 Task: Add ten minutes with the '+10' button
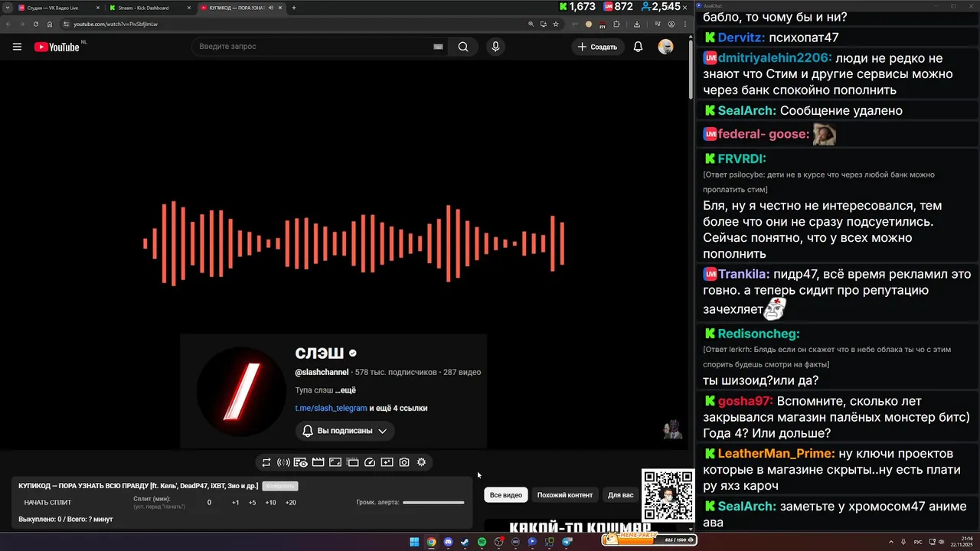tap(270, 503)
